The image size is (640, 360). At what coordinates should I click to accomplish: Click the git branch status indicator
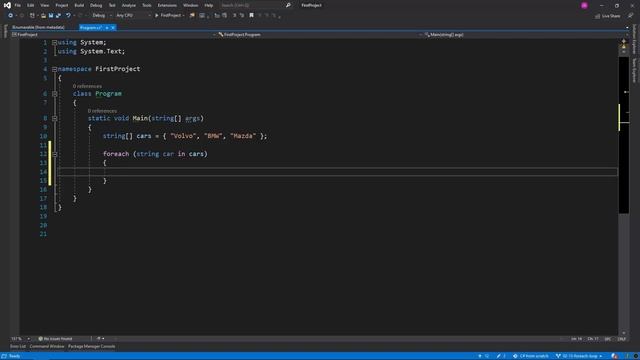(579, 356)
